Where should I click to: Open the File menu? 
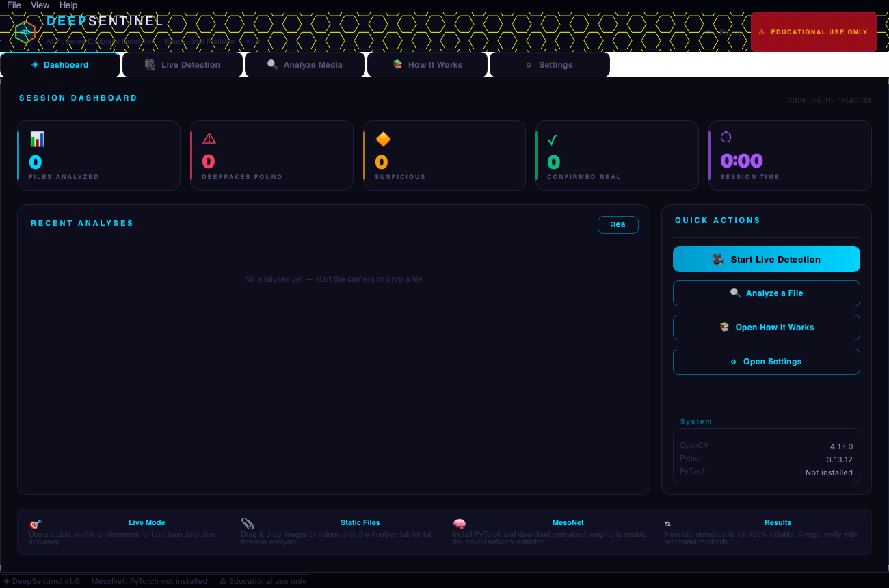pyautogui.click(x=14, y=5)
